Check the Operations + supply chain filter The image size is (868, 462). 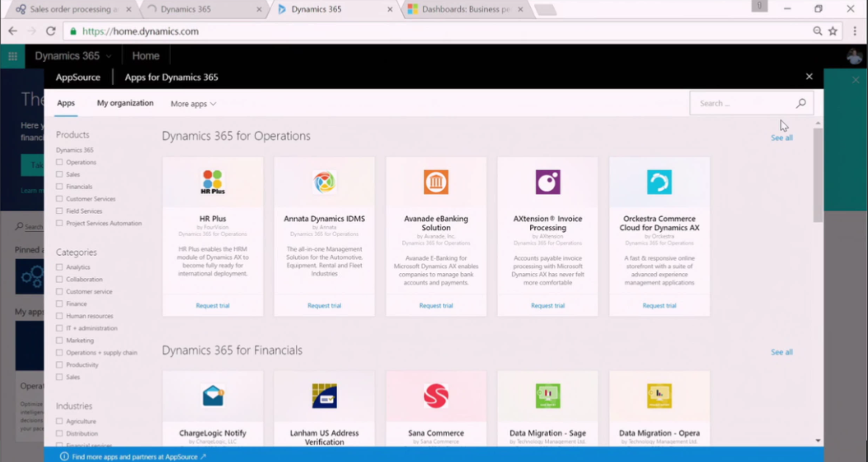59,352
